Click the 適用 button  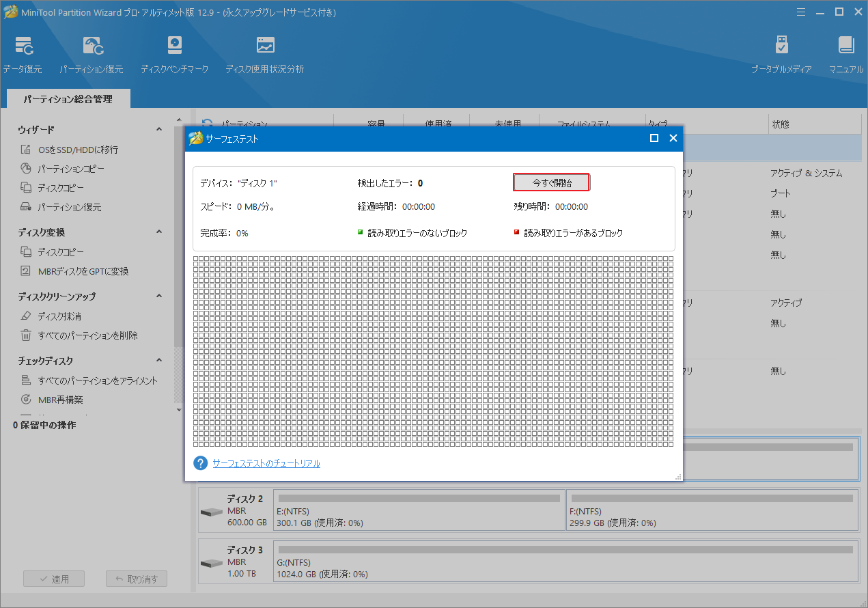tap(54, 579)
